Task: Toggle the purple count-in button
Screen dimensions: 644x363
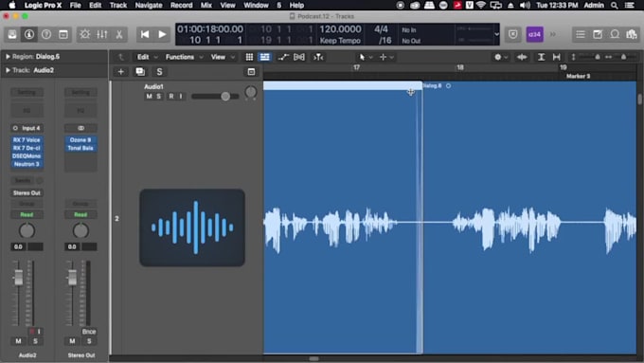Action: [535, 34]
